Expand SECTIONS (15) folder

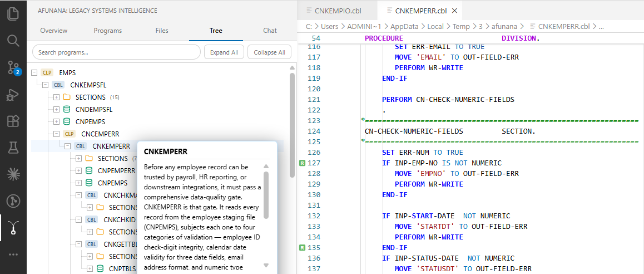click(x=56, y=97)
